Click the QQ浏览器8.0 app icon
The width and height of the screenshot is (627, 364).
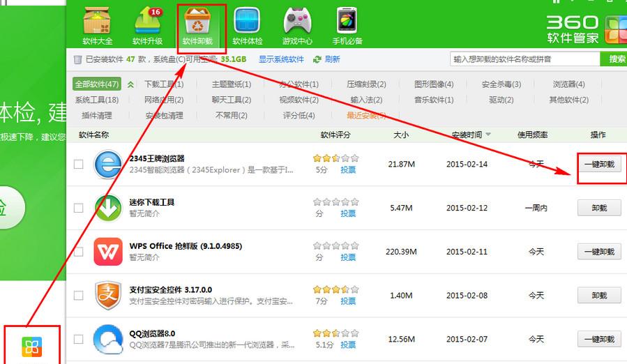tap(108, 339)
